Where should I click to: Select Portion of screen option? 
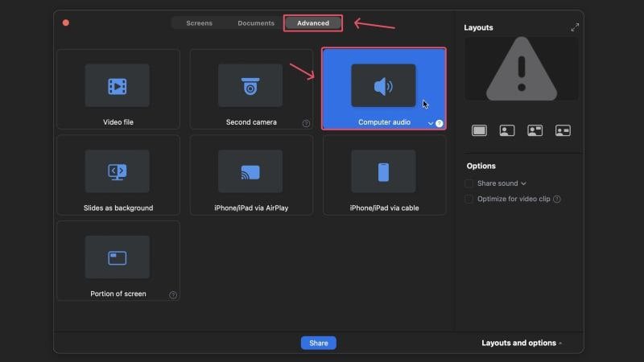118,261
